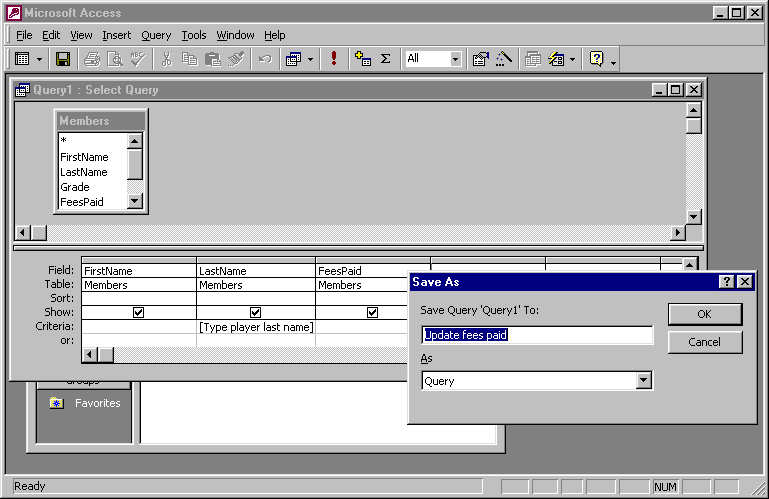Open the Insert menu
This screenshot has height=499, width=769.
(x=116, y=35)
